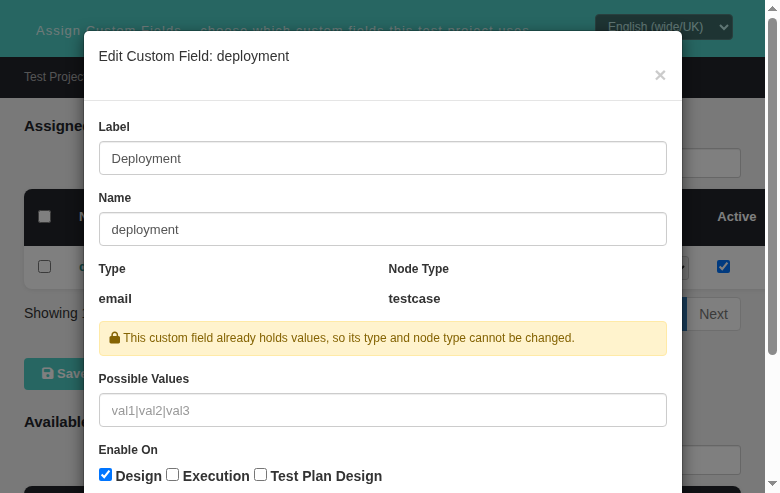Enable the Test Plan Design checkbox
Viewport: 780px width, 493px height.
coord(261,475)
